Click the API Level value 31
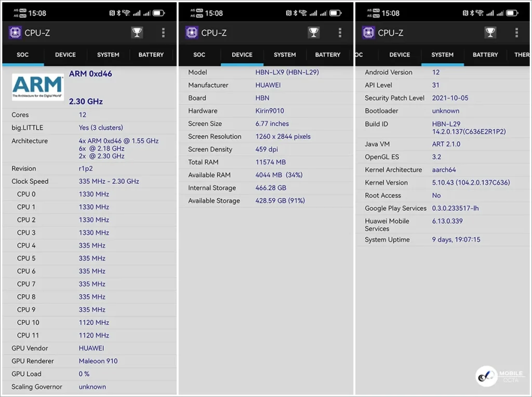The height and width of the screenshot is (397, 532). click(435, 85)
